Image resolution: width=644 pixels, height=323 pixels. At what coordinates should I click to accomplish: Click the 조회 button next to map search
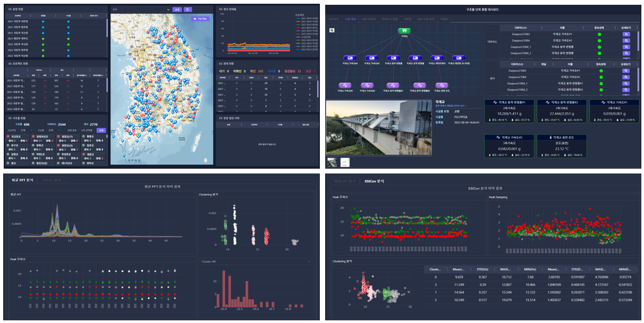(177, 10)
